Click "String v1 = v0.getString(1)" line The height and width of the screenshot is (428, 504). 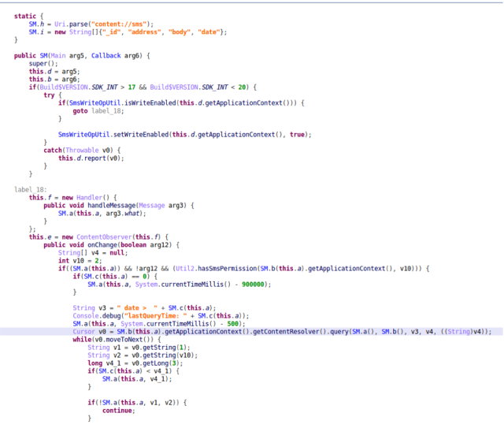[139, 348]
